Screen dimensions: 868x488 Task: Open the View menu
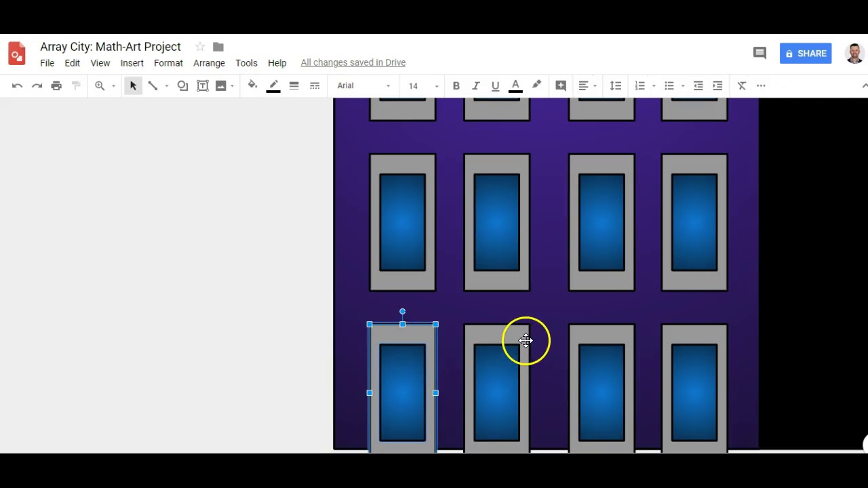(x=100, y=63)
